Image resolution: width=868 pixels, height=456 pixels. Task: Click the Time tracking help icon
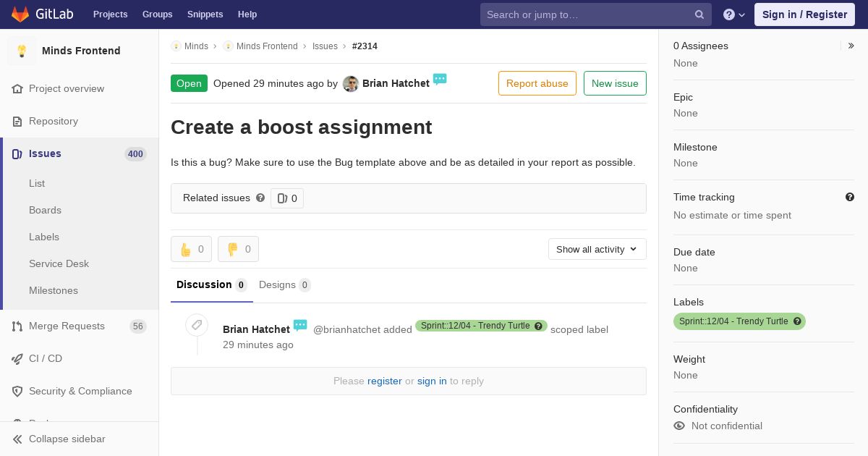tap(850, 197)
